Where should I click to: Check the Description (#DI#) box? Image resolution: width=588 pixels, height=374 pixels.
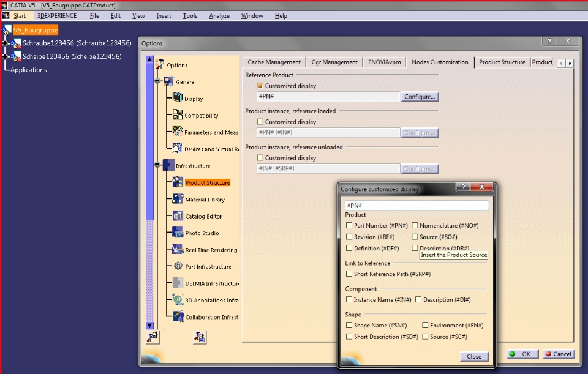(x=418, y=299)
